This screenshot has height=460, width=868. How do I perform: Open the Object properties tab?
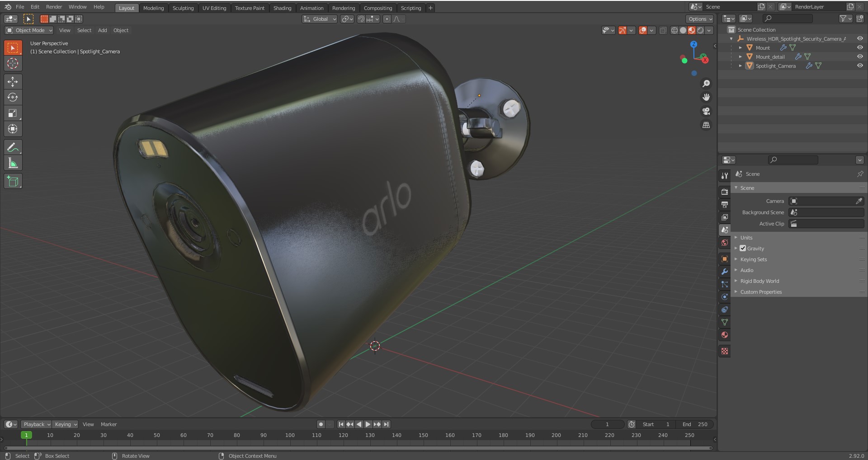tap(725, 259)
